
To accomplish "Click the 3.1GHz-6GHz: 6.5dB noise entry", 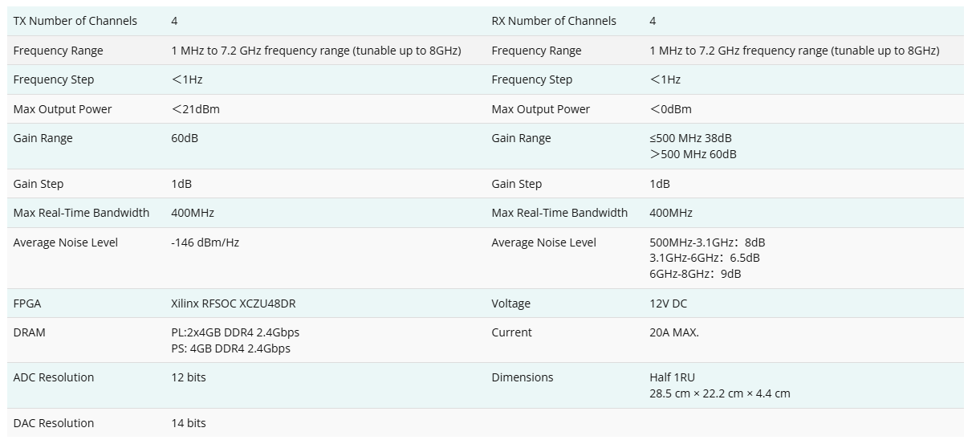I will tap(704, 258).
